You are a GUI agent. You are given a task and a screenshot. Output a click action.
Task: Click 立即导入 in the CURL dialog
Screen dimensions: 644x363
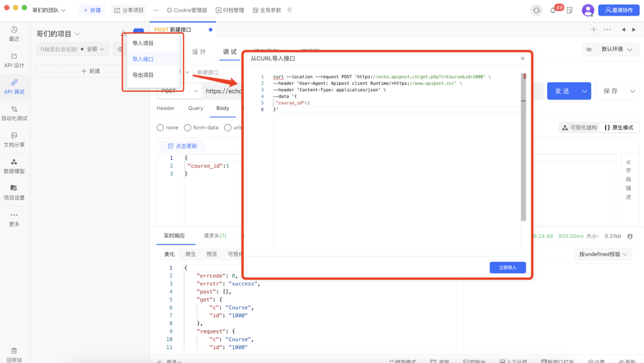507,268
